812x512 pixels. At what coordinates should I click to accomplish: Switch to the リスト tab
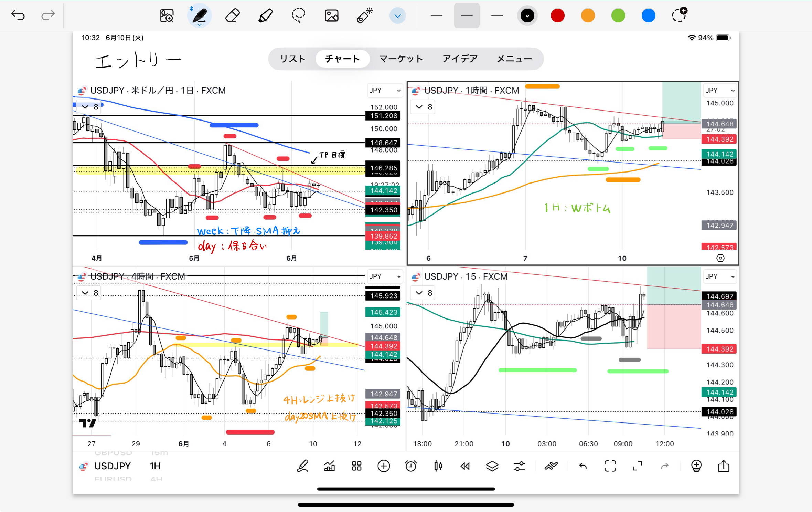[292, 59]
